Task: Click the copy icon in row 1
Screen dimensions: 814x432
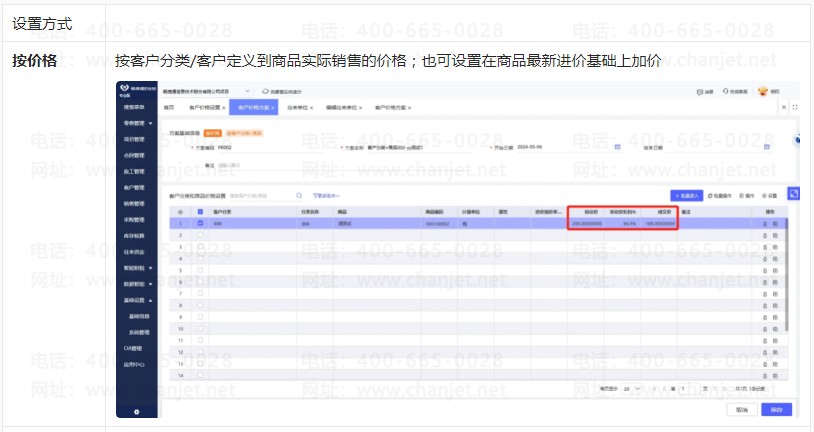Action: point(775,224)
